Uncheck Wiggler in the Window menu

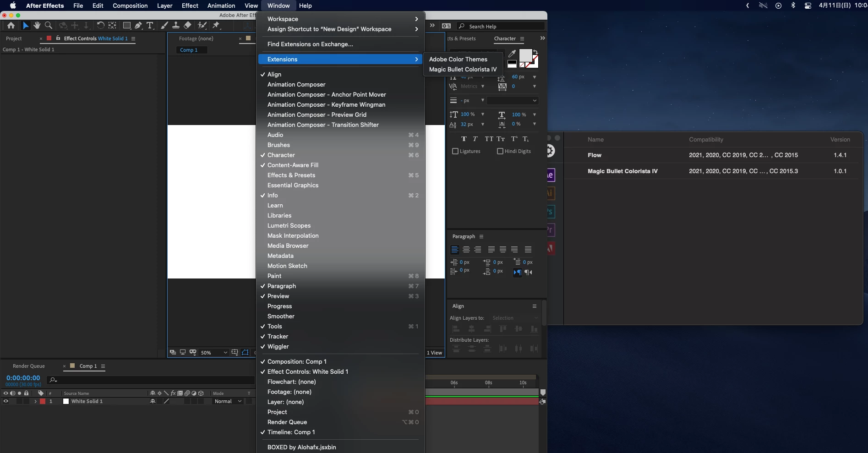(340, 346)
